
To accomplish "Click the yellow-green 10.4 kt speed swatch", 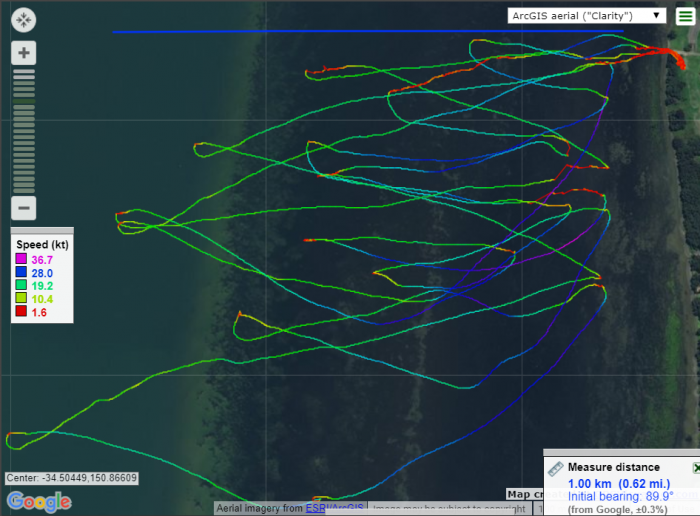I will pyautogui.click(x=21, y=299).
